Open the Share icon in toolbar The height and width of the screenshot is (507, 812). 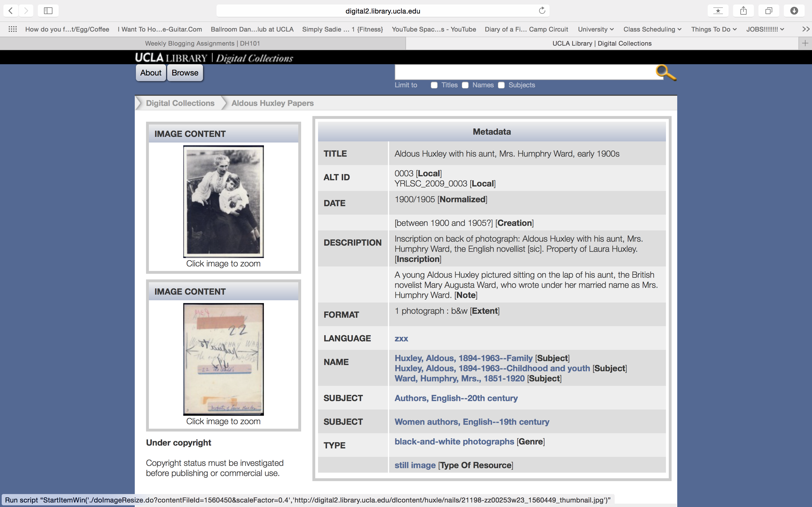(743, 11)
